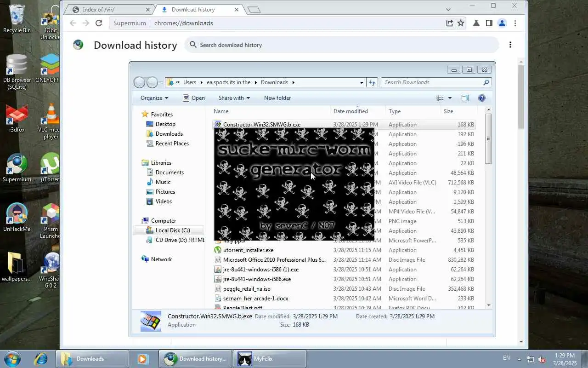The height and width of the screenshot is (368, 588).
Task: Click the Windows Start orb
Action: click(12, 359)
